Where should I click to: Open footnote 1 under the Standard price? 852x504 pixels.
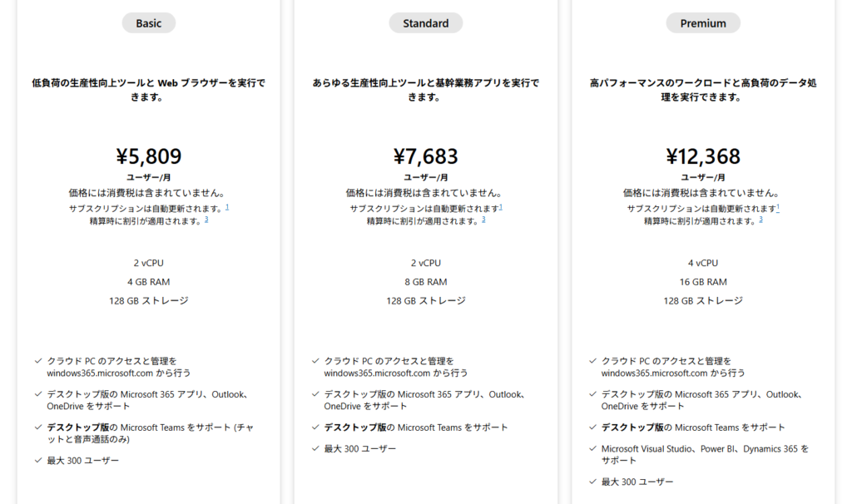tap(501, 207)
